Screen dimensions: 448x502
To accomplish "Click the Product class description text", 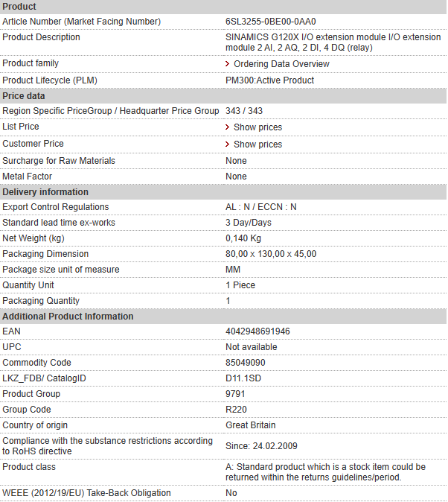I will 325,472.
